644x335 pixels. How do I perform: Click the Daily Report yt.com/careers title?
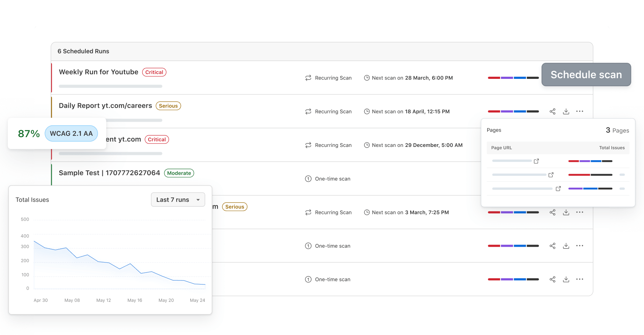tap(105, 106)
